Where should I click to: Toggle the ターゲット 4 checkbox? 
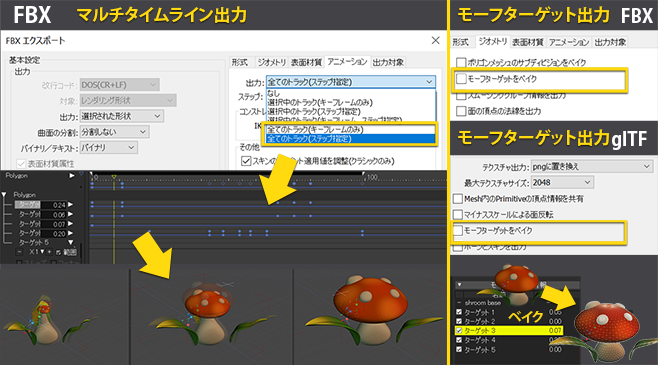[459, 340]
